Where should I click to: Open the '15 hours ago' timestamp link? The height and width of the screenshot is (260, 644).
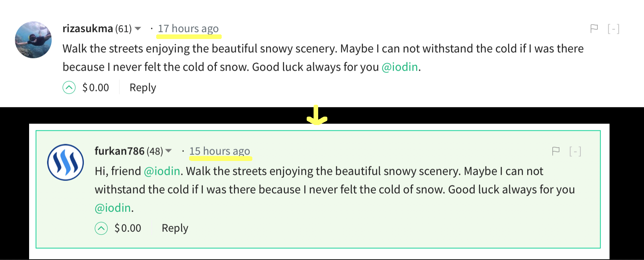[220, 151]
